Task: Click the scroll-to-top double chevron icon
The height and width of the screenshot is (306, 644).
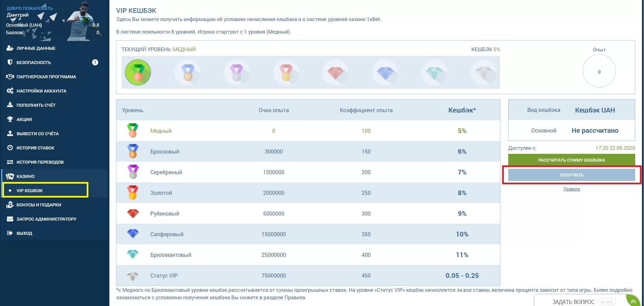Action: pyautogui.click(x=633, y=301)
